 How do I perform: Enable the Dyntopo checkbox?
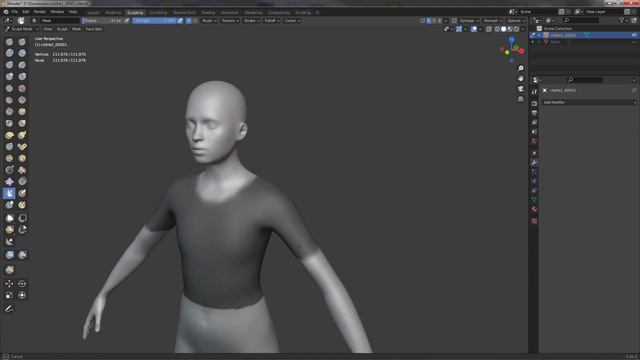click(454, 20)
